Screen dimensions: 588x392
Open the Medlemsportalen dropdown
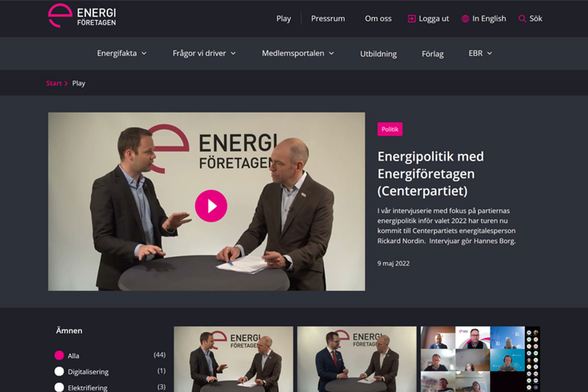(x=298, y=53)
